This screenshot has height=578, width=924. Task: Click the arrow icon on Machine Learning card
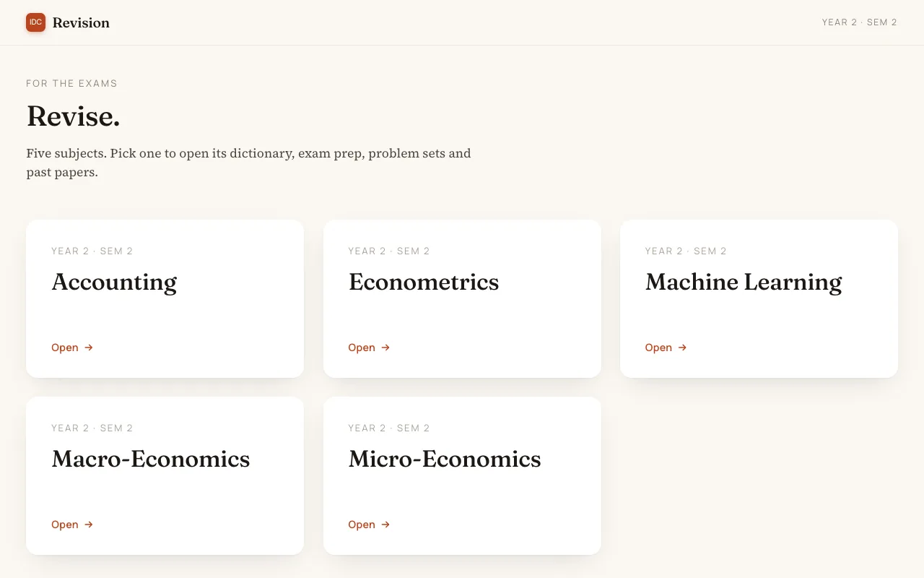[x=682, y=348]
